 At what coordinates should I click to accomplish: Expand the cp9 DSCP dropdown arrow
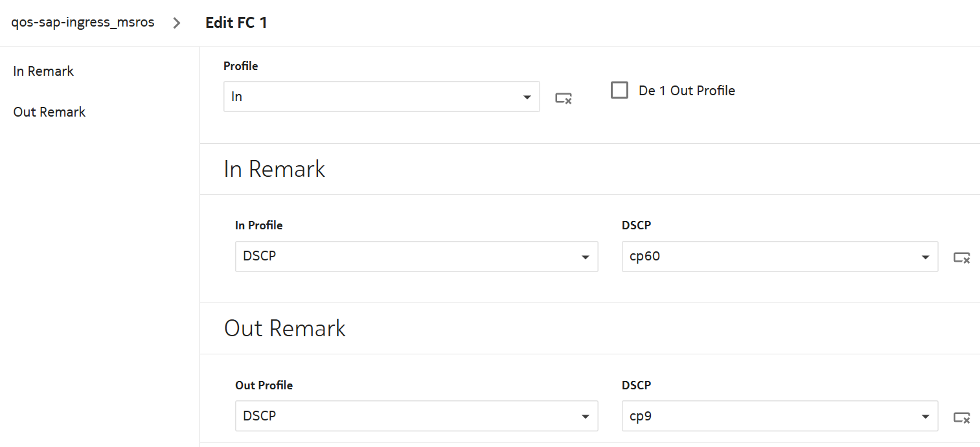tap(925, 417)
